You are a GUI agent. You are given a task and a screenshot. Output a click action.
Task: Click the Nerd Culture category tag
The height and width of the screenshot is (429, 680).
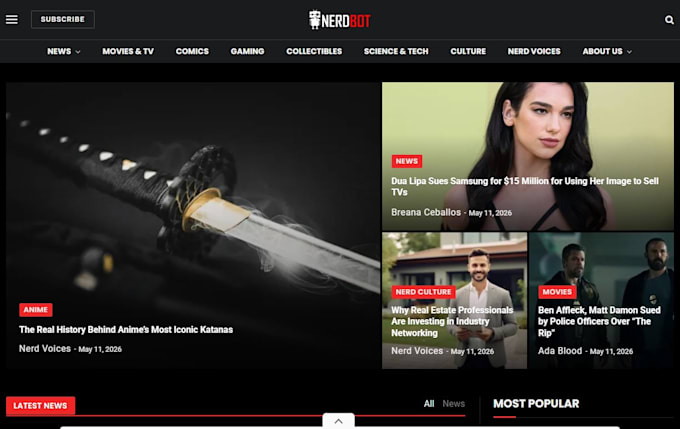click(x=423, y=292)
